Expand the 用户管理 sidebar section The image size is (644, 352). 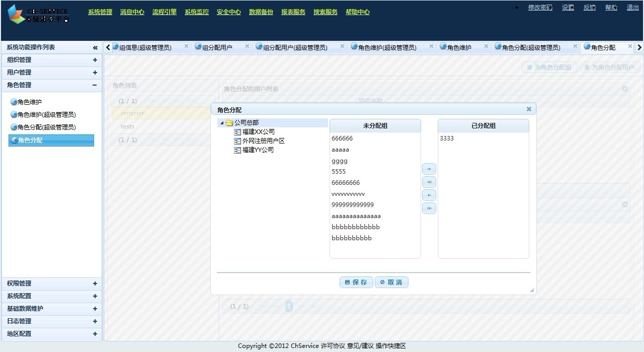95,73
